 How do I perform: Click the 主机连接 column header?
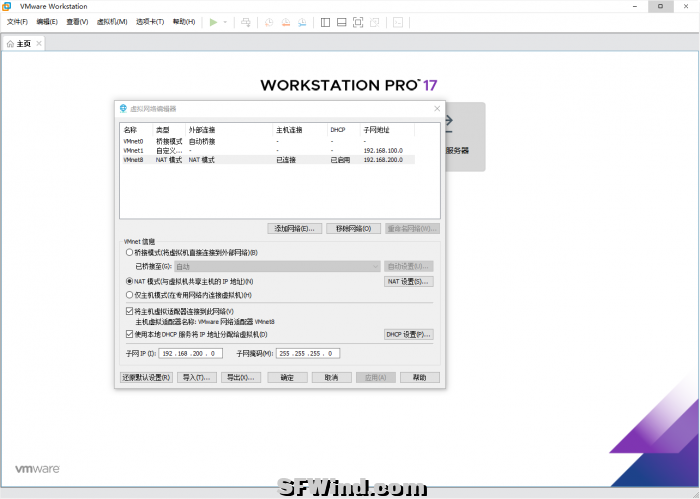300,130
